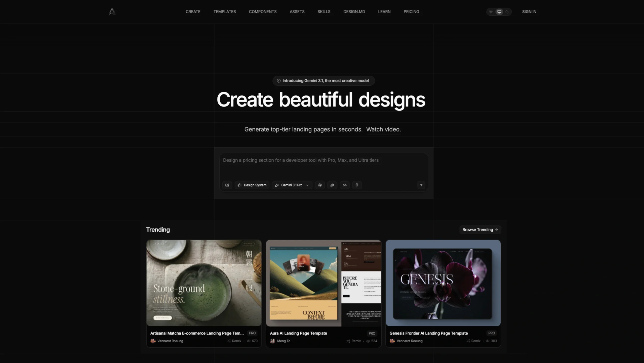Click Remix on the Artisanal Matcha card

pos(234,341)
